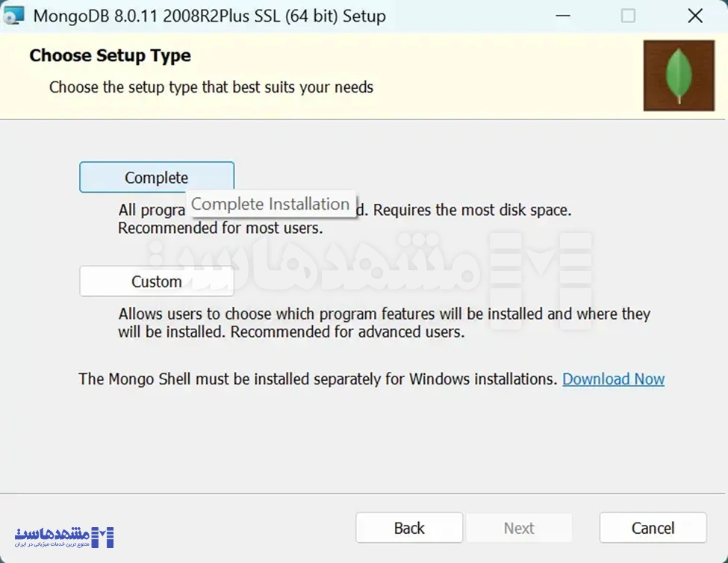Click the MongoDB 8.0.11 title bar text
This screenshot has width=728, height=563.
point(209,15)
